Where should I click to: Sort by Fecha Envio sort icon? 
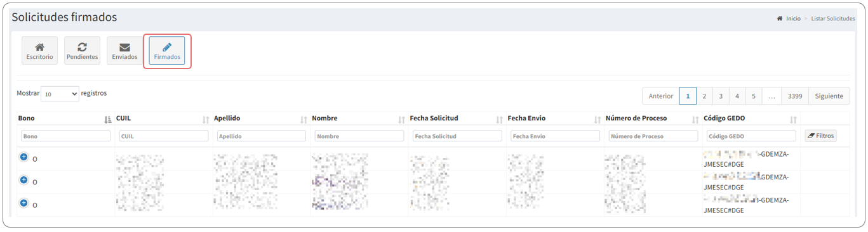coord(598,119)
